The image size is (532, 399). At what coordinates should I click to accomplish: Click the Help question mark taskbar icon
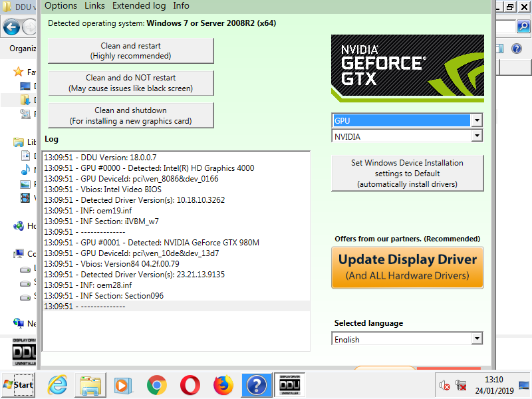[x=257, y=385]
